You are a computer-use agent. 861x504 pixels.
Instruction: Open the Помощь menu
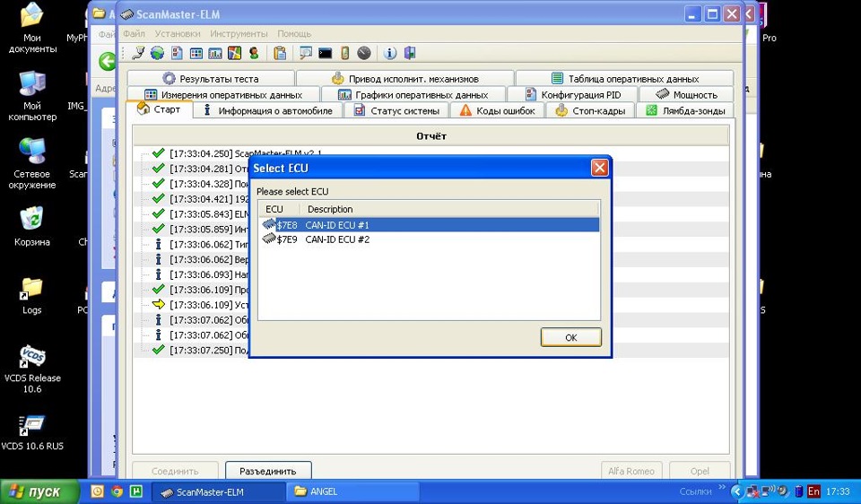click(x=294, y=33)
